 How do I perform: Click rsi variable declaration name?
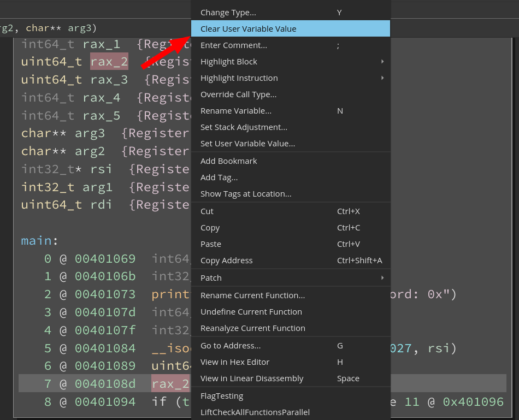tap(101, 169)
